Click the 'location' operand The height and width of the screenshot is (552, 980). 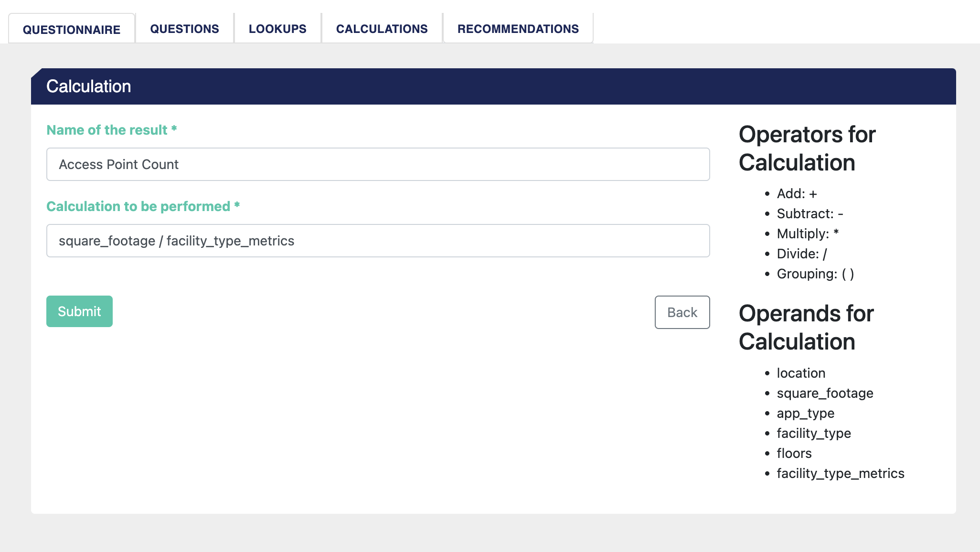tap(801, 373)
